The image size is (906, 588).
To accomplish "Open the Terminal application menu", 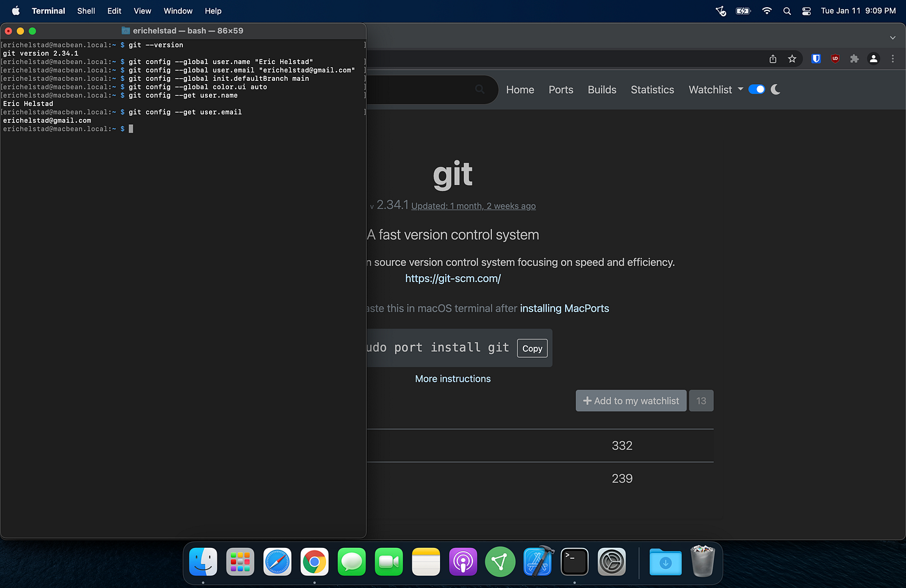I will (x=49, y=11).
